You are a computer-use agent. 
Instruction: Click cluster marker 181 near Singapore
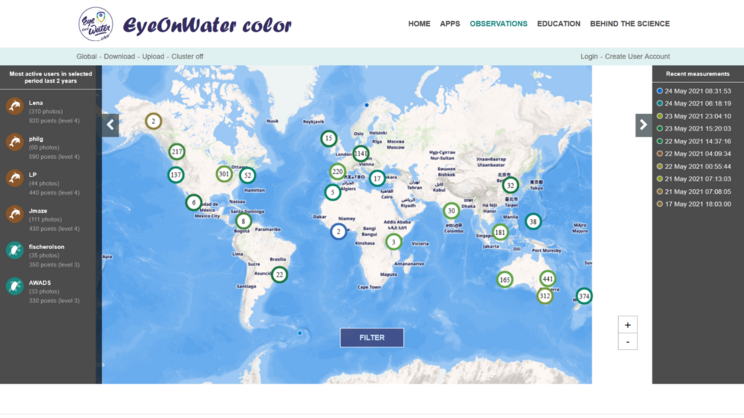pyautogui.click(x=500, y=232)
